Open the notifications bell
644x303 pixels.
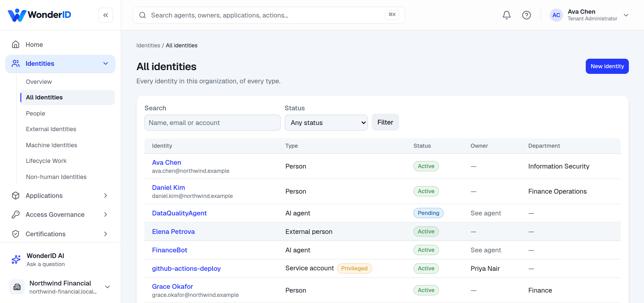point(506,15)
